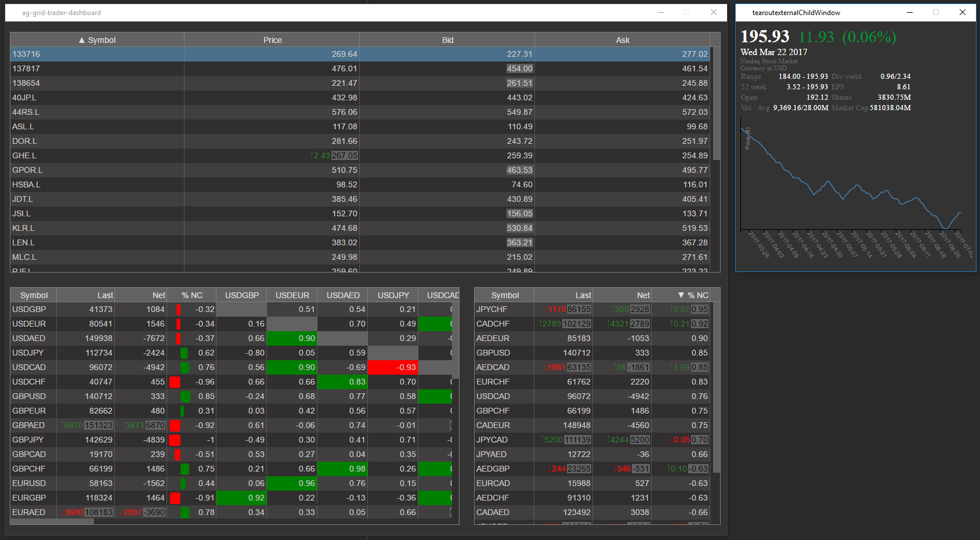Click the top grid vertical scrollbar thumb
Image resolution: width=980 pixels, height=540 pixels.
pyautogui.click(x=716, y=103)
